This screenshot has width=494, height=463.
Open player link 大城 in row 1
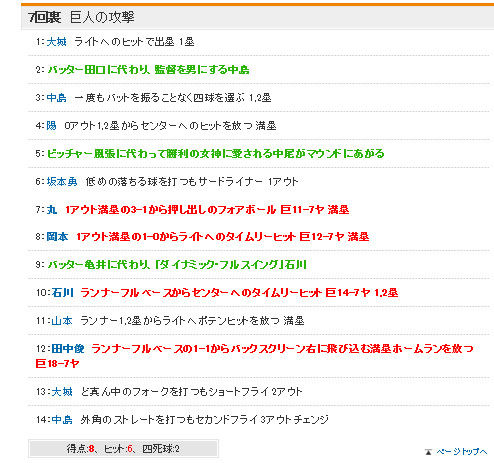pyautogui.click(x=56, y=42)
